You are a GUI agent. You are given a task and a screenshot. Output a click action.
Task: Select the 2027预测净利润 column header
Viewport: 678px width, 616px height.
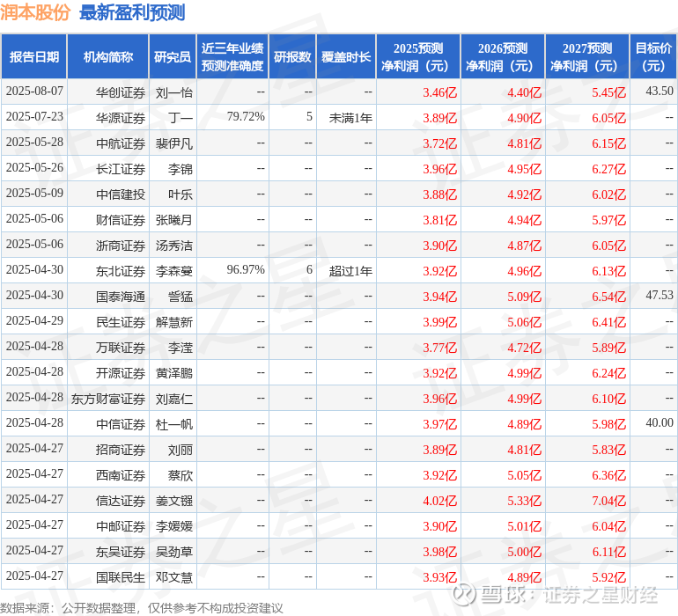pos(587,56)
